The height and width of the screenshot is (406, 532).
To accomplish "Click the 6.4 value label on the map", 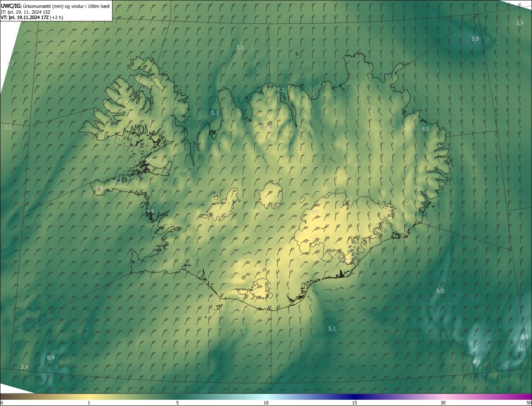I will [51, 357].
